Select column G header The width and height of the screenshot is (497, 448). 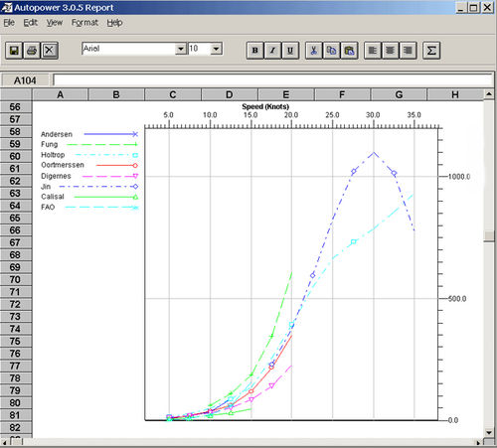399,94
